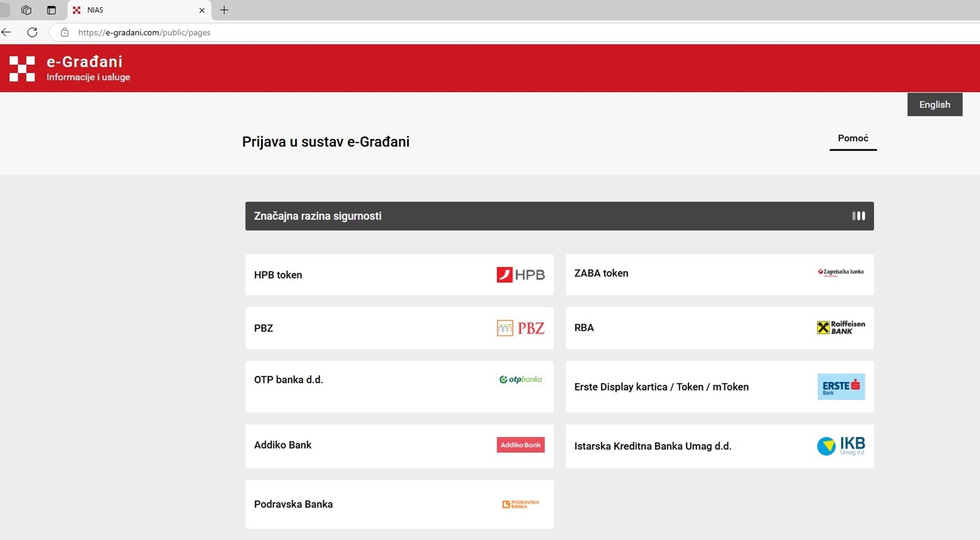Click the security level bars icon
This screenshot has height=540, width=980.
tap(859, 216)
